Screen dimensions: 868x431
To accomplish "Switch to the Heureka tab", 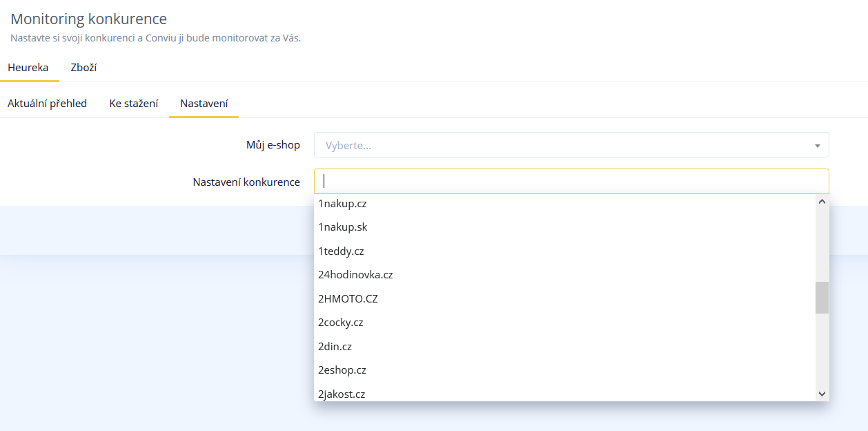I will click(28, 68).
